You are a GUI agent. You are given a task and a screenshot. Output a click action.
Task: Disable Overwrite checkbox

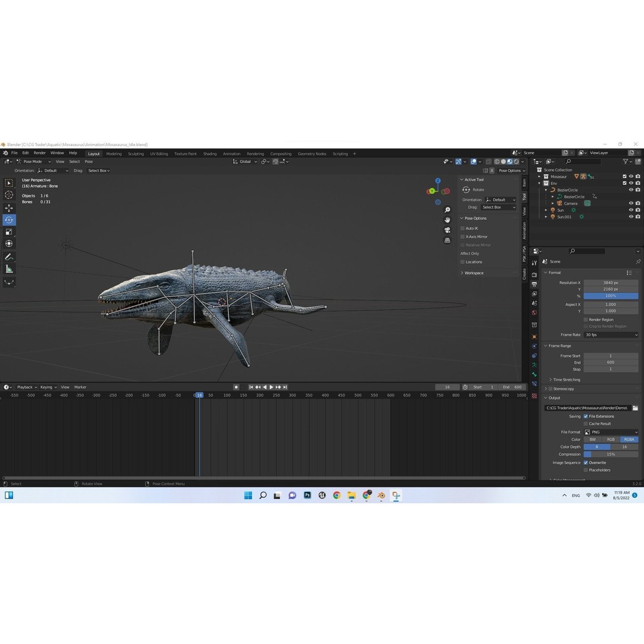(x=586, y=463)
